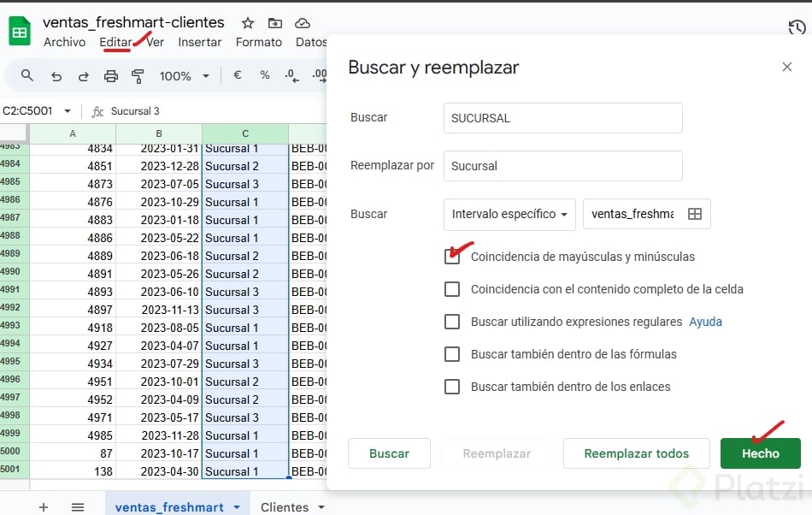Viewport: 812px width, 515px height.
Task: Open the Formato menu
Action: point(258,42)
